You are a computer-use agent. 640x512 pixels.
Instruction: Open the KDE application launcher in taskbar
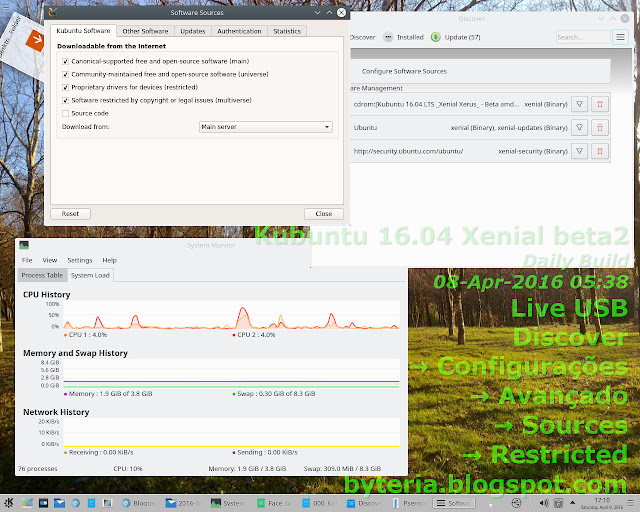9,503
